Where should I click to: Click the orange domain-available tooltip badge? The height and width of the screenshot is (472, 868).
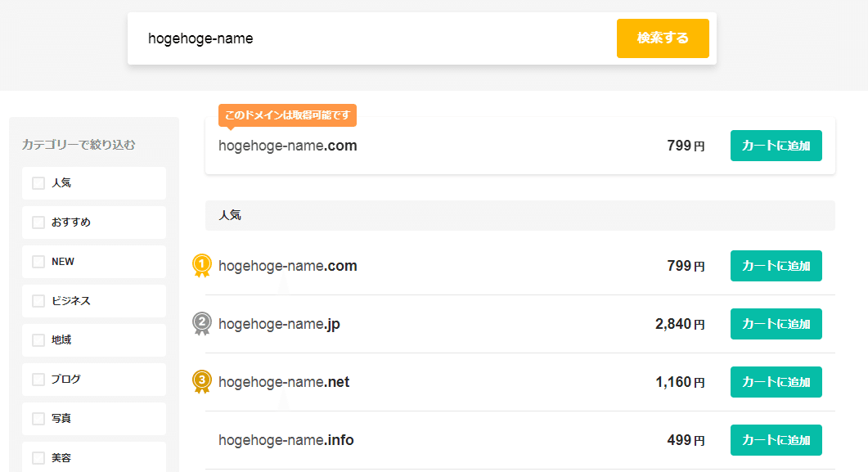287,115
